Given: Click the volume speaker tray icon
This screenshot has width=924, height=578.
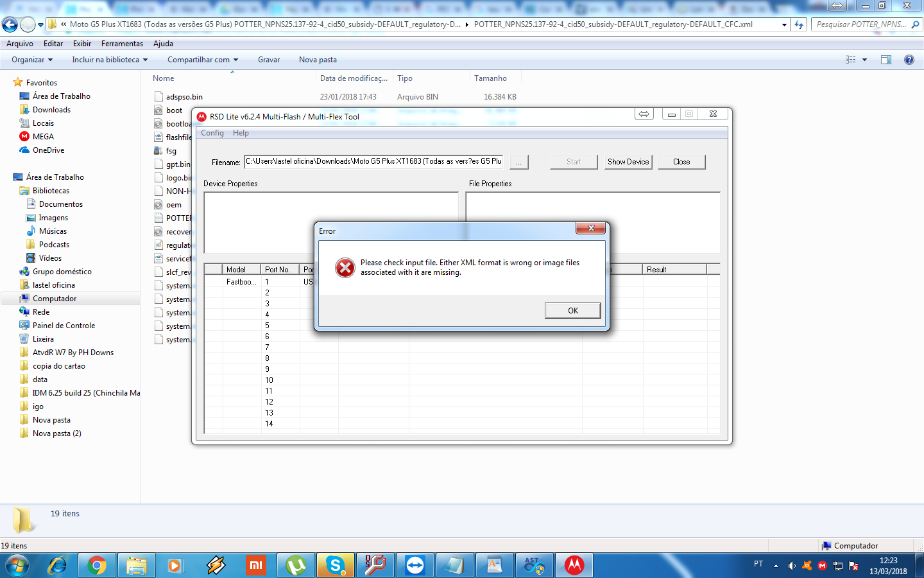Looking at the screenshot, I should [792, 566].
